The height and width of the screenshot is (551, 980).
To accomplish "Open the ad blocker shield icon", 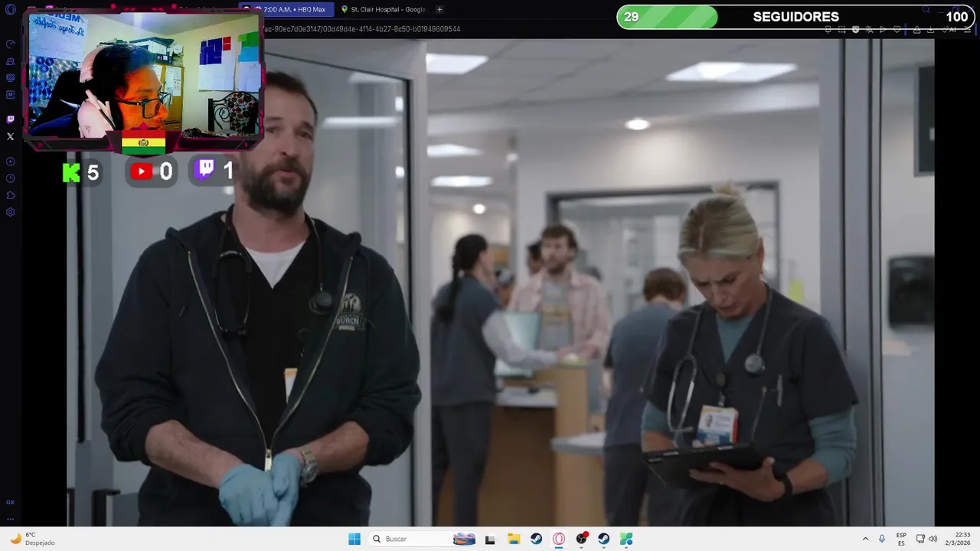I will pyautogui.click(x=855, y=29).
